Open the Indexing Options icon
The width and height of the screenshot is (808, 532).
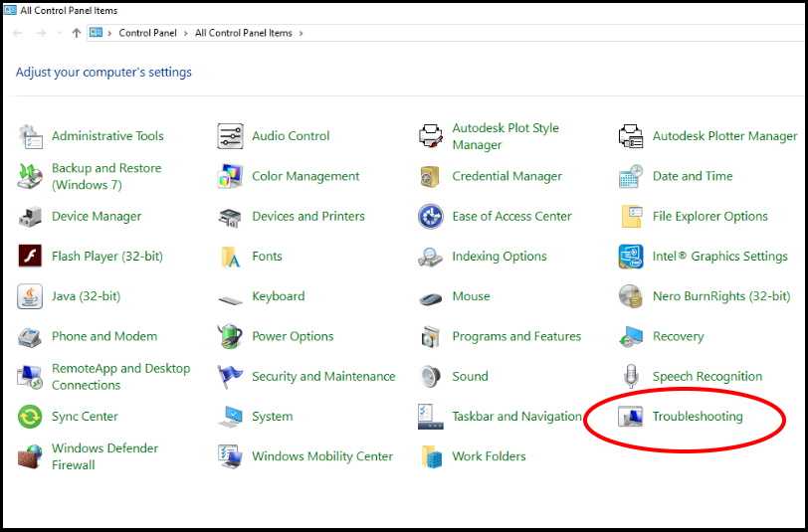[x=430, y=257]
